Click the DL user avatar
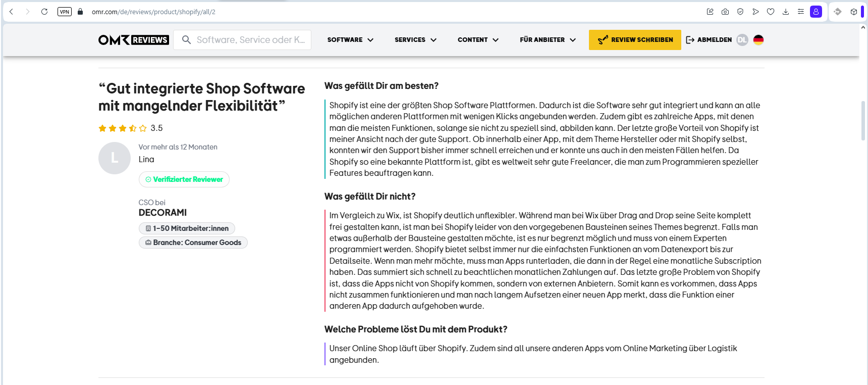The width and height of the screenshot is (868, 385). point(742,40)
